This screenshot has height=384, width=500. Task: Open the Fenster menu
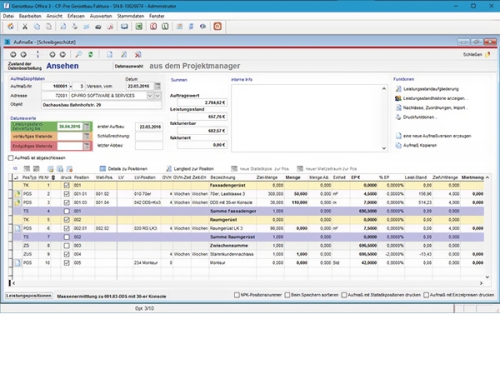[x=157, y=16]
